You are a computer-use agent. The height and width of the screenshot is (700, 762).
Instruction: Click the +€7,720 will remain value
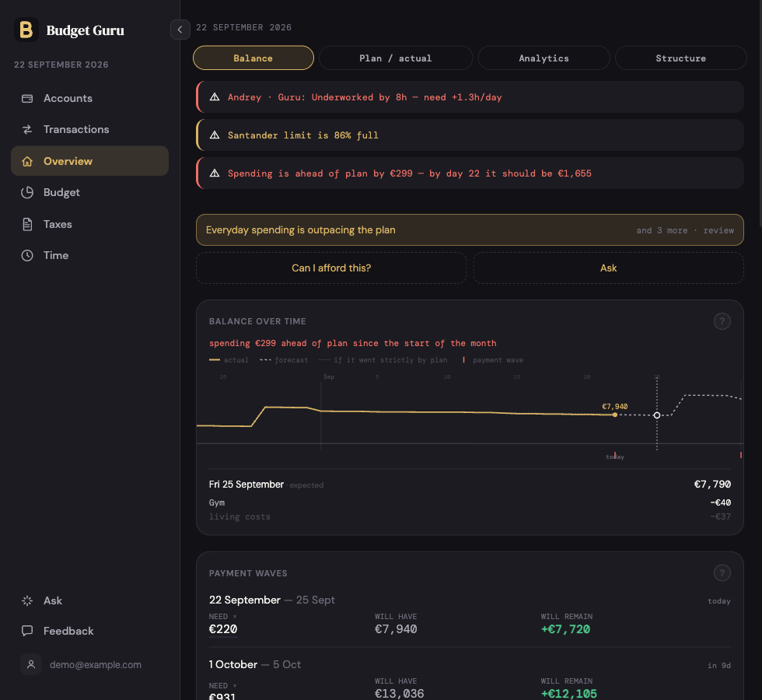pos(566,629)
